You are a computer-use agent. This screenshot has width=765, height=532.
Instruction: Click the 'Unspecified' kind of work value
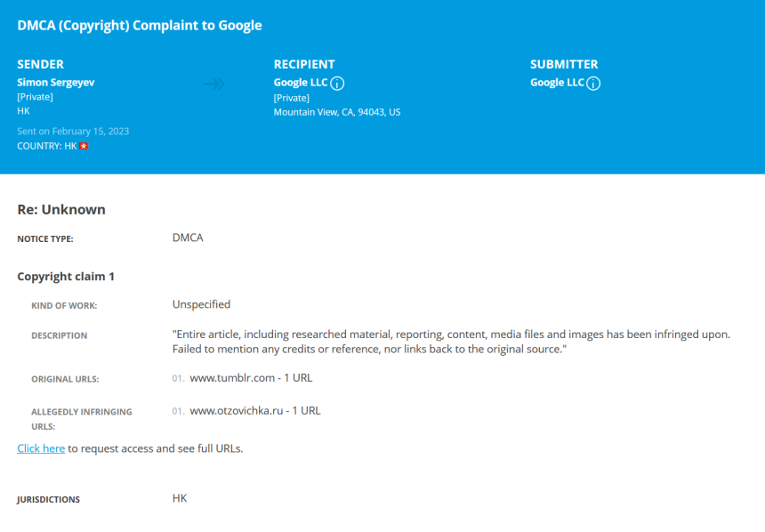click(202, 304)
